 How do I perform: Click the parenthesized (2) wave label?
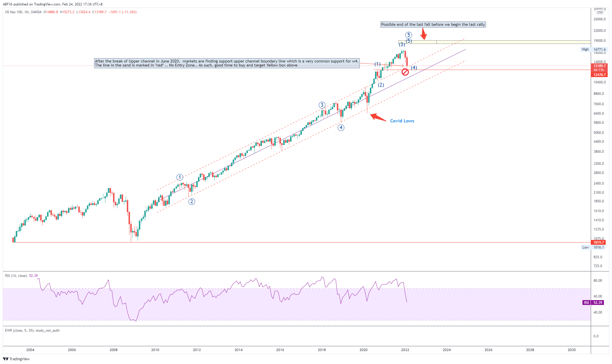[381, 85]
